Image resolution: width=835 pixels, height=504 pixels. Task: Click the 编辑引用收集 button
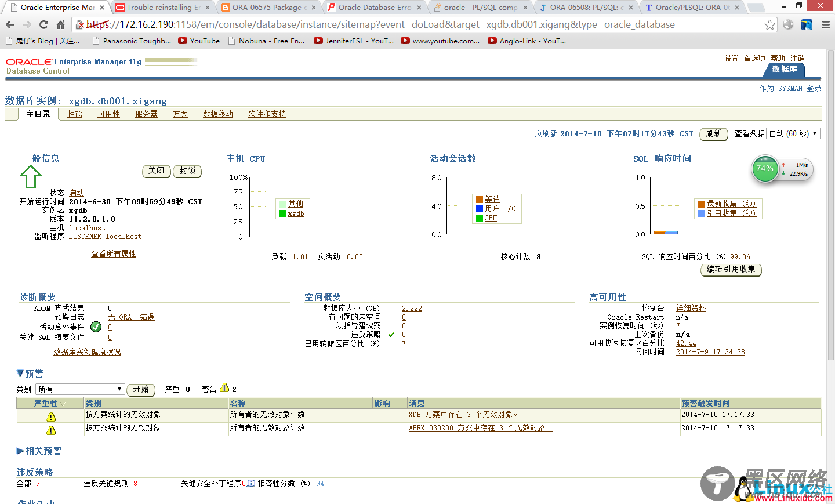(x=731, y=269)
